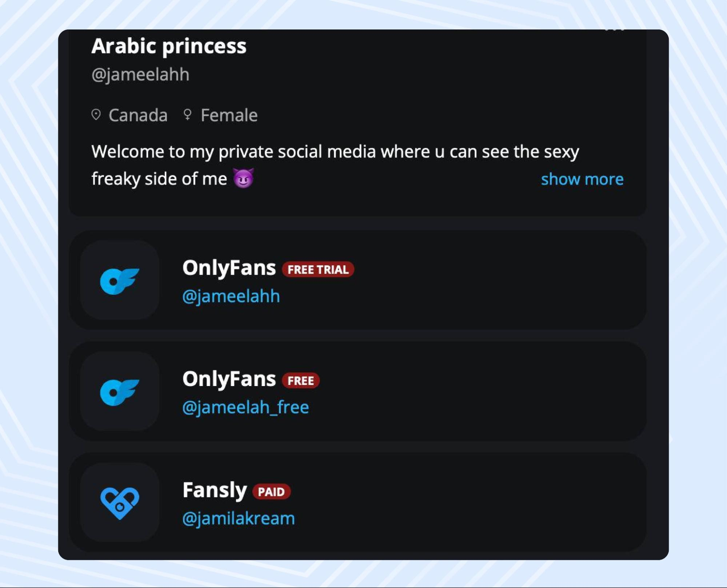This screenshot has width=727, height=588.
Task: Click the red FREE badge on second OnlyFans
Action: [x=301, y=381]
